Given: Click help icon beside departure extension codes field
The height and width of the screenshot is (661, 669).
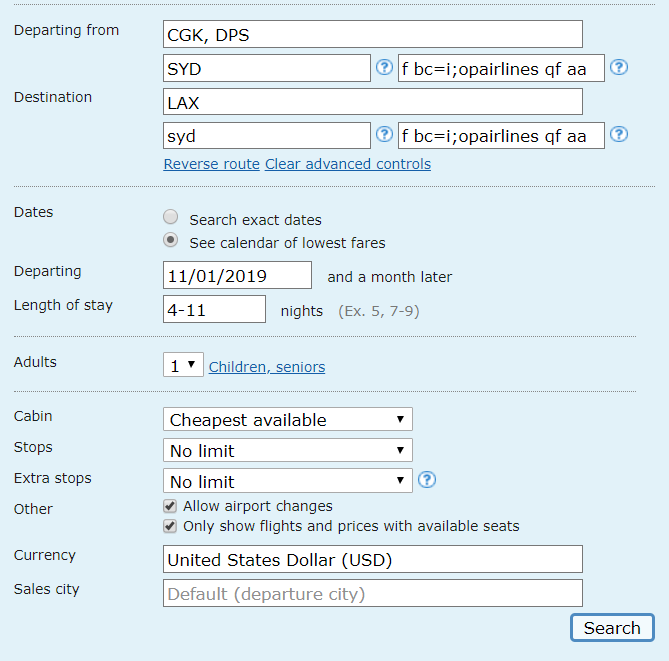Looking at the screenshot, I should pyautogui.click(x=619, y=68).
